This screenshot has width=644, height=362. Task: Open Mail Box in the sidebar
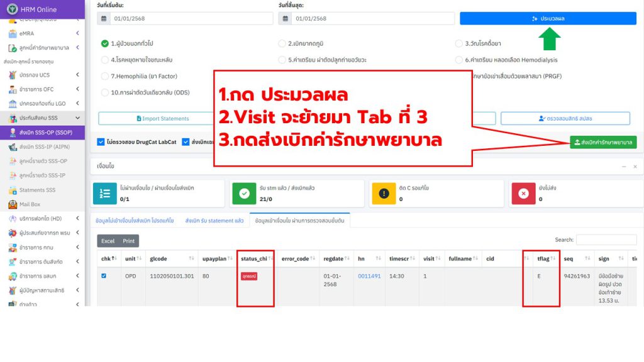pos(30,204)
